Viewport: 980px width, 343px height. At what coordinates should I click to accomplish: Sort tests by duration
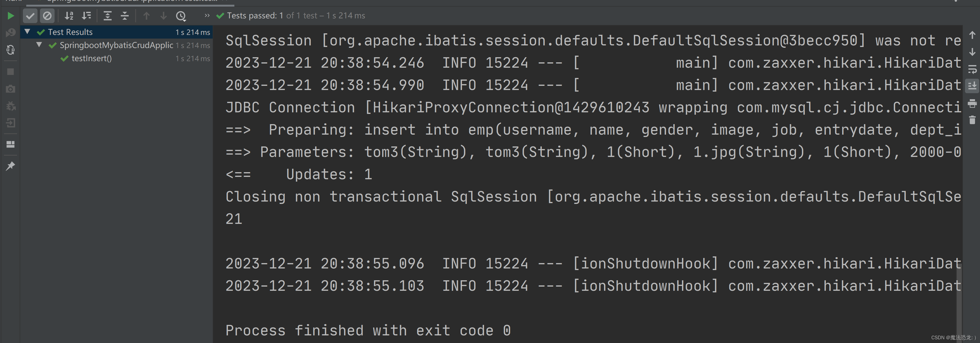pos(86,16)
